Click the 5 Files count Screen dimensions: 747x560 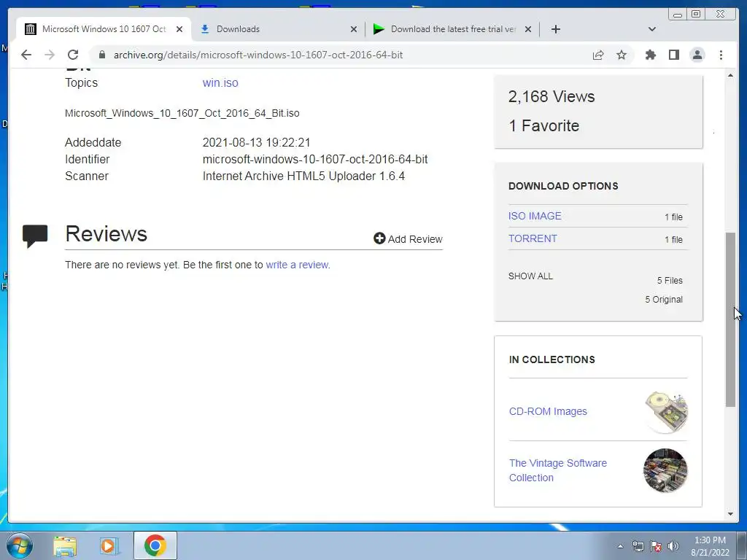(670, 281)
